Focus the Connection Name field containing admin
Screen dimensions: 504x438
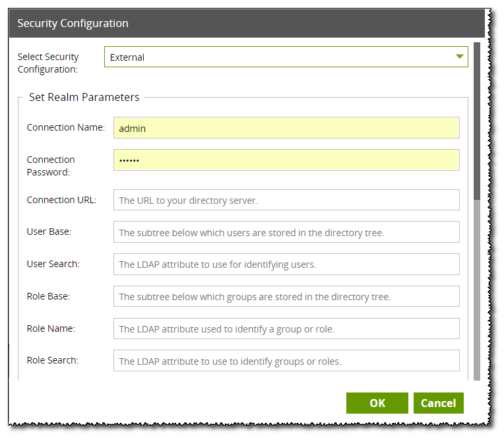[286, 128]
